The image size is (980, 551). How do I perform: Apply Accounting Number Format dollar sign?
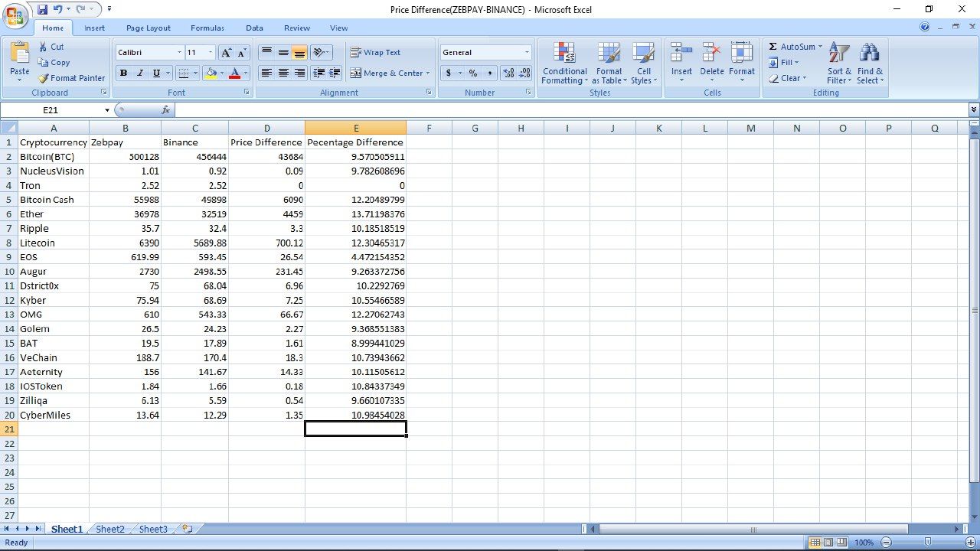(449, 73)
